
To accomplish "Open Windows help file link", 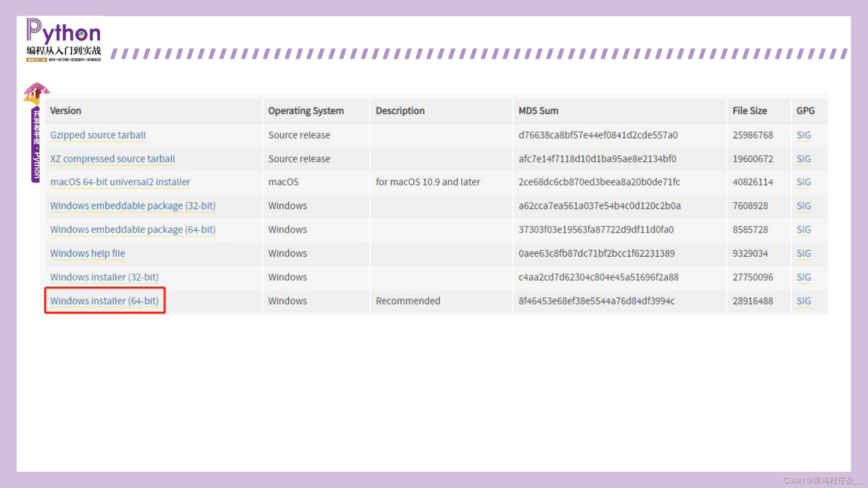I will pos(87,253).
